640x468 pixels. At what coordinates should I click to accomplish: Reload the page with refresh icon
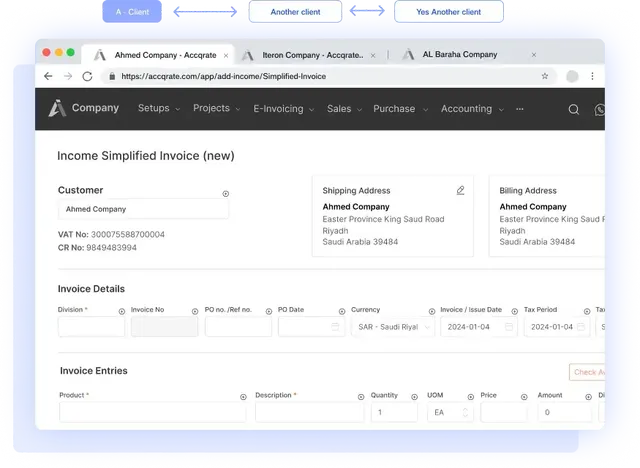87,76
